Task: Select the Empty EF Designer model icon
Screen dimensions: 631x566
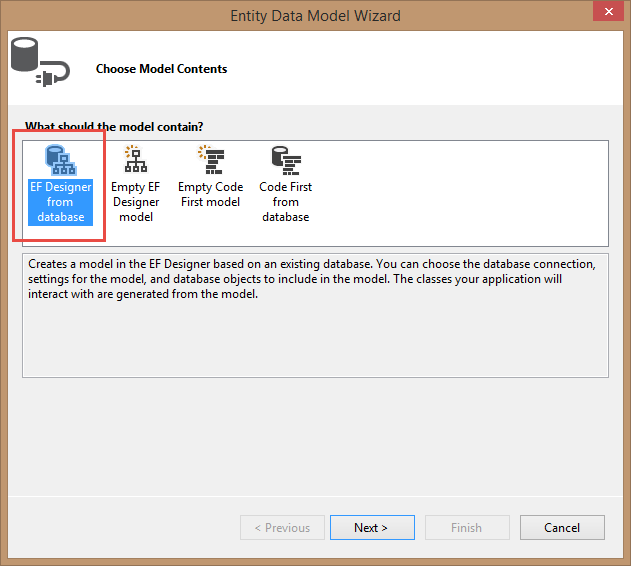Action: click(135, 159)
